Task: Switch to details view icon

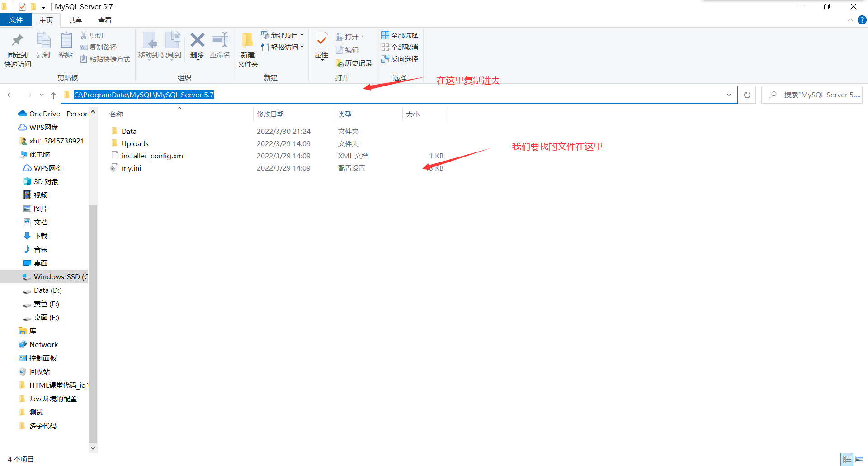Action: tap(847, 459)
